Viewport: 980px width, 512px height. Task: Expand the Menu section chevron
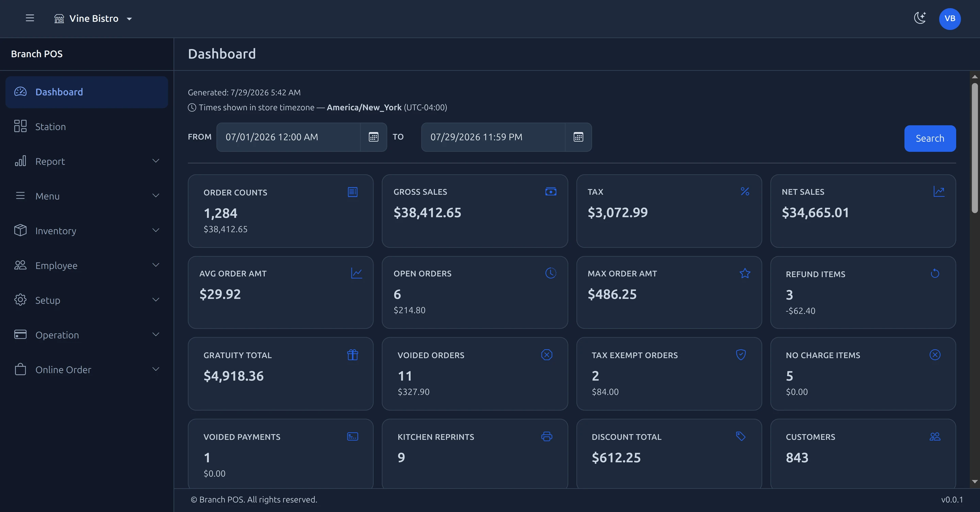pyautogui.click(x=156, y=196)
